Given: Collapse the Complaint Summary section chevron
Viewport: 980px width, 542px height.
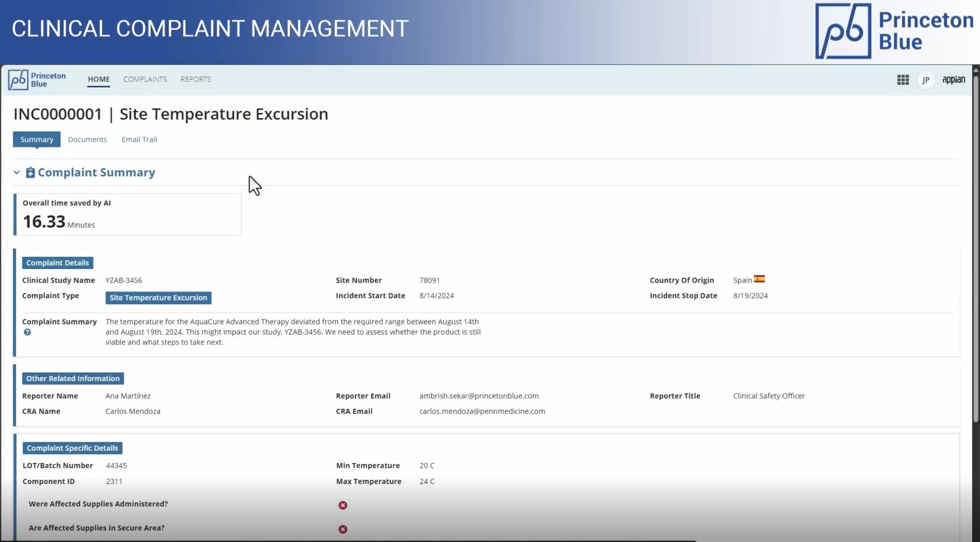Looking at the screenshot, I should tap(16, 173).
